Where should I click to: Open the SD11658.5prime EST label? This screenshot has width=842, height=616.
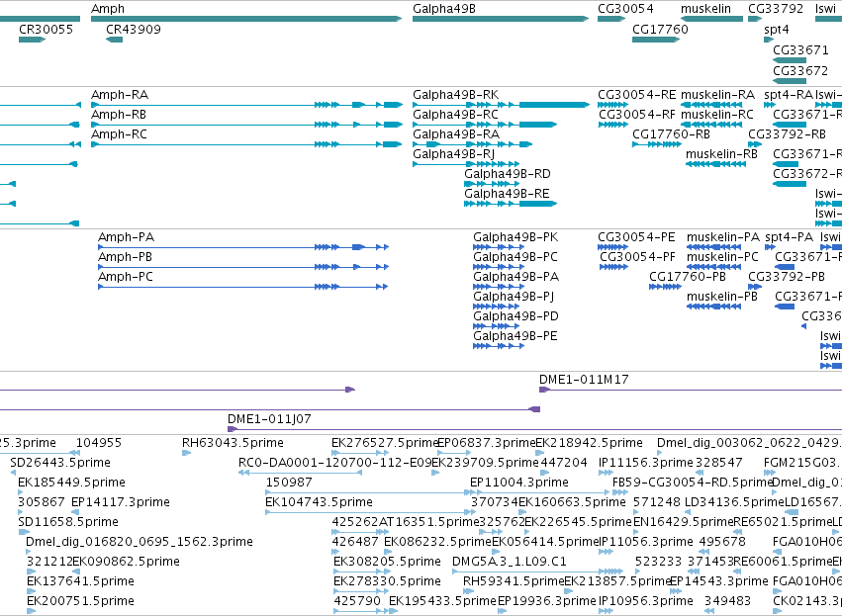67,522
